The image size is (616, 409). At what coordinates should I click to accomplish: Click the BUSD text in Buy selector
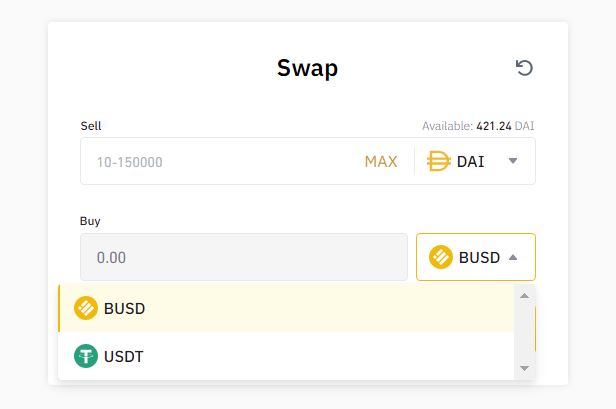(479, 258)
